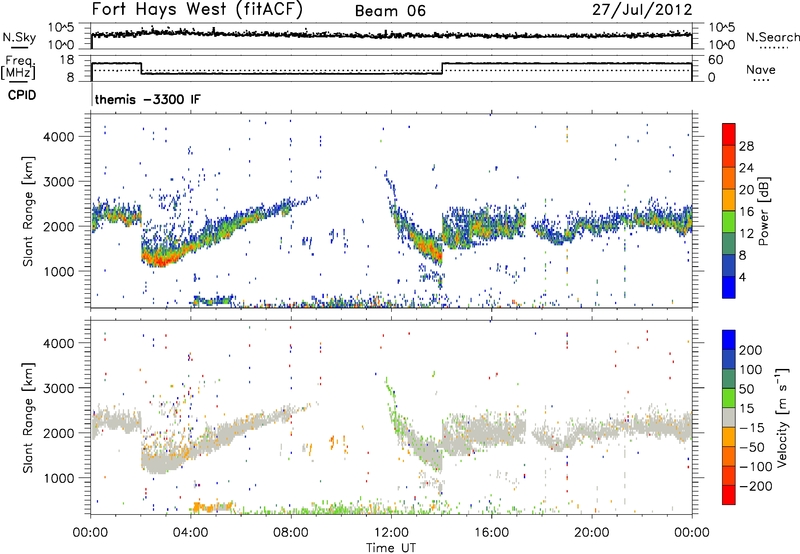Click the 'Freq. [MHz]' label

[x=18, y=68]
